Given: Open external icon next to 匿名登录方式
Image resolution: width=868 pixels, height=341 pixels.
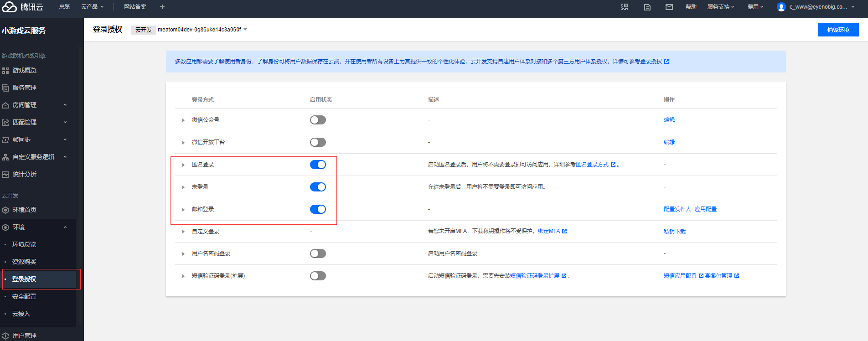Looking at the screenshot, I should pyautogui.click(x=613, y=165).
